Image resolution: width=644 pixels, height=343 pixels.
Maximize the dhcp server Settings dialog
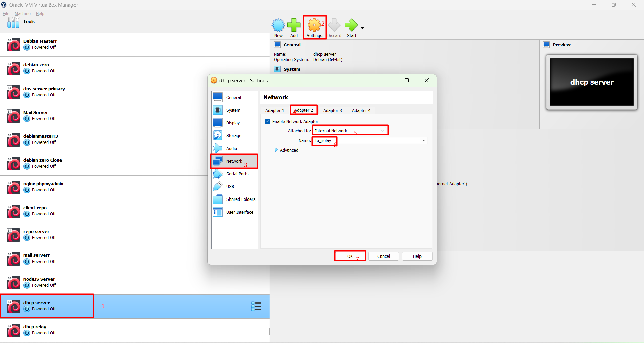(407, 80)
